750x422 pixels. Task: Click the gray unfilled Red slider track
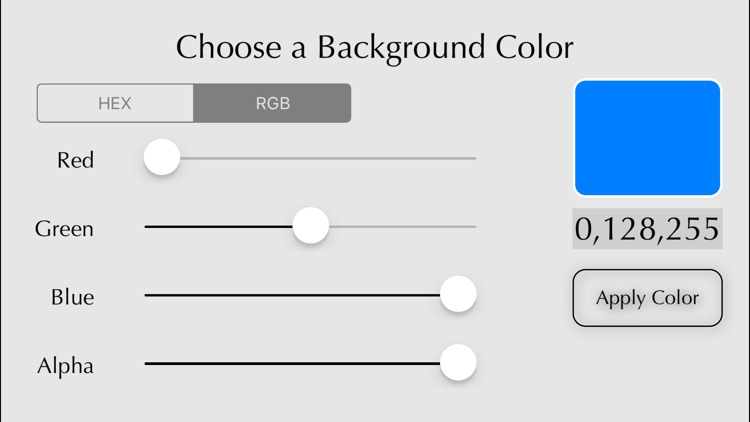tap(328, 158)
